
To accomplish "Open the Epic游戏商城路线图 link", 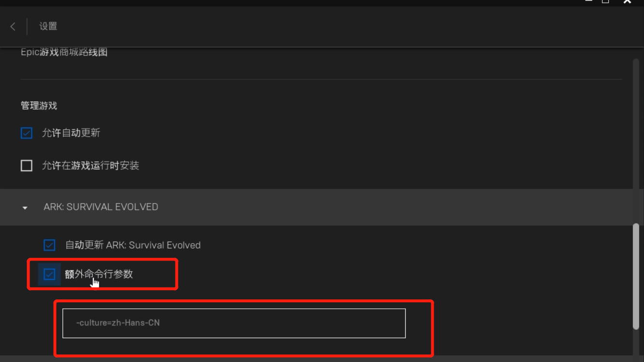I will [64, 52].
